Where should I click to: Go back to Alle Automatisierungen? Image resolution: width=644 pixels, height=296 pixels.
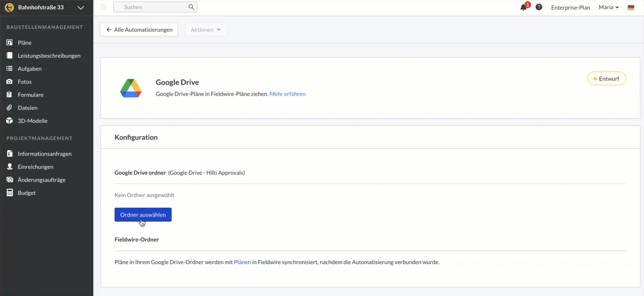pos(139,30)
